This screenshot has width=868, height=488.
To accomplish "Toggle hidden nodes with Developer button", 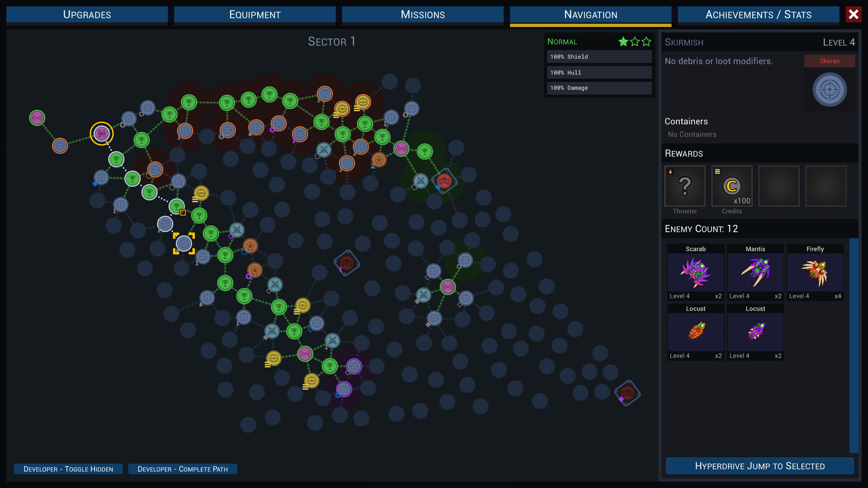I will pos(68,469).
